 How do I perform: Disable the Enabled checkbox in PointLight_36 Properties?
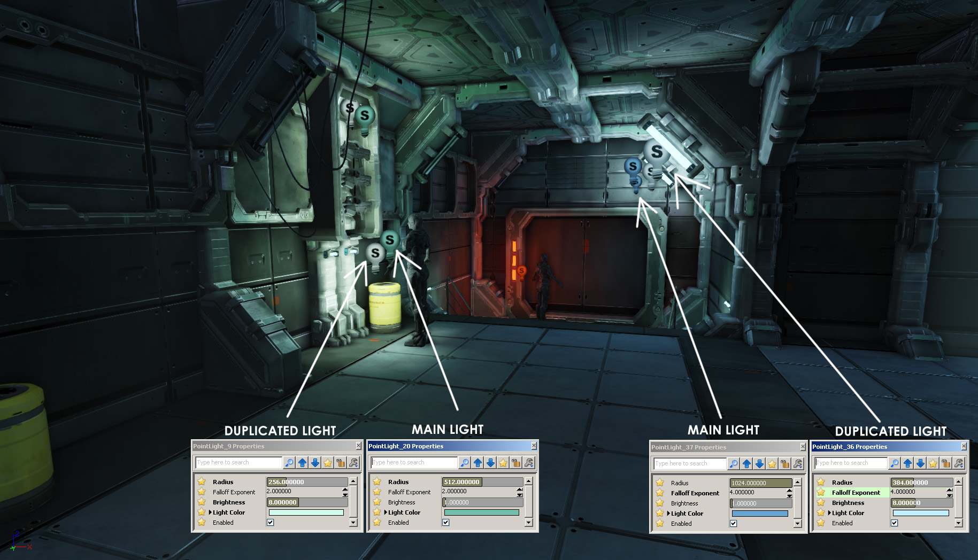pos(894,523)
